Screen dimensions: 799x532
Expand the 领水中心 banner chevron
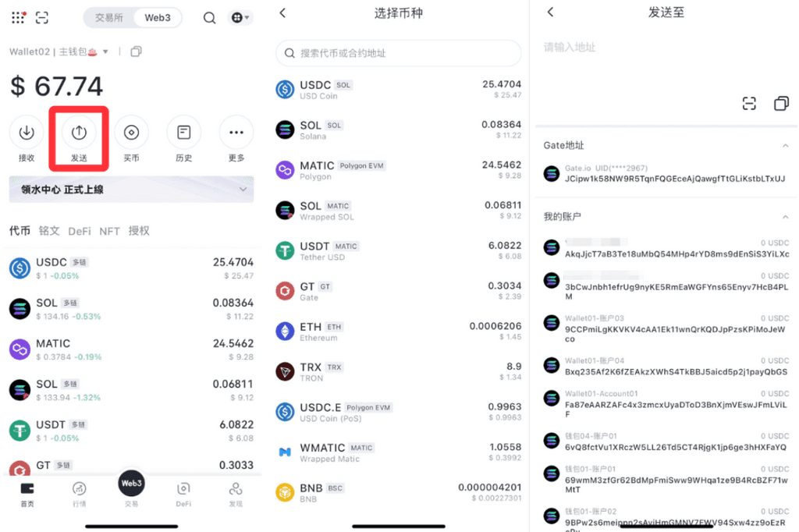point(243,190)
